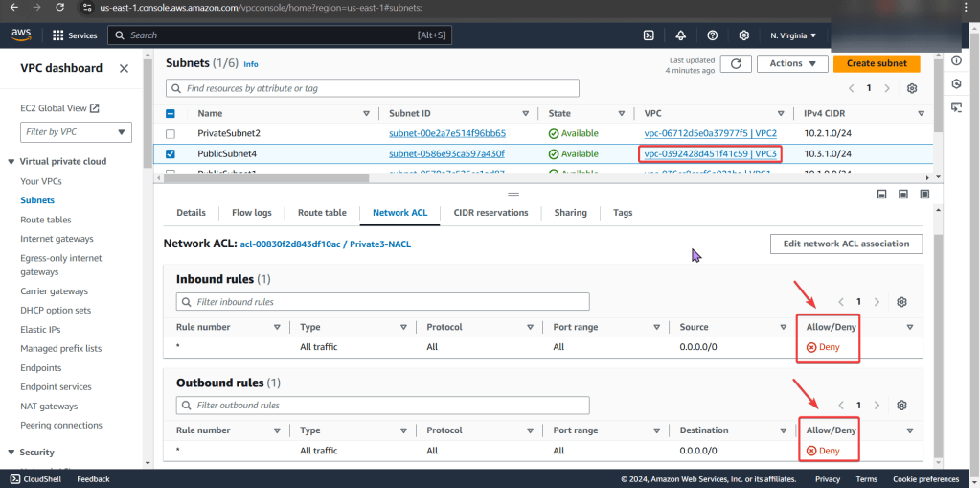Refresh the subnets list
This screenshot has width=980, height=488.
pos(735,63)
